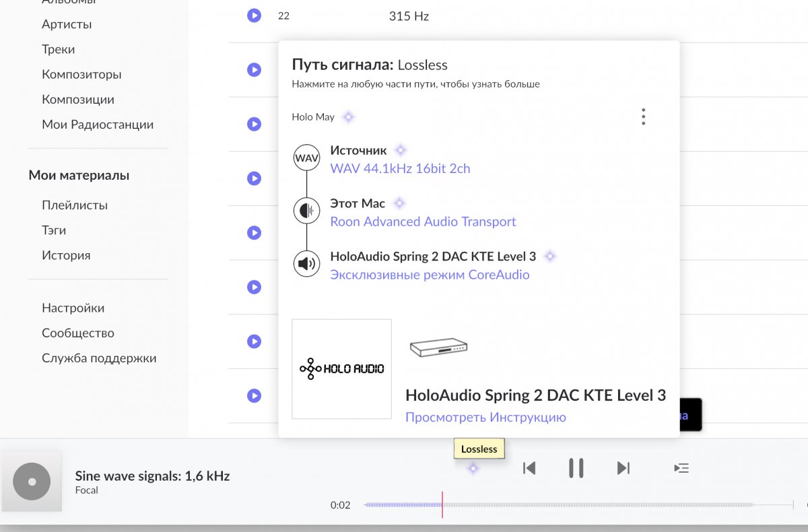Seek in the track waveform progress bar
Screen dimensions: 808x532
coord(578,504)
